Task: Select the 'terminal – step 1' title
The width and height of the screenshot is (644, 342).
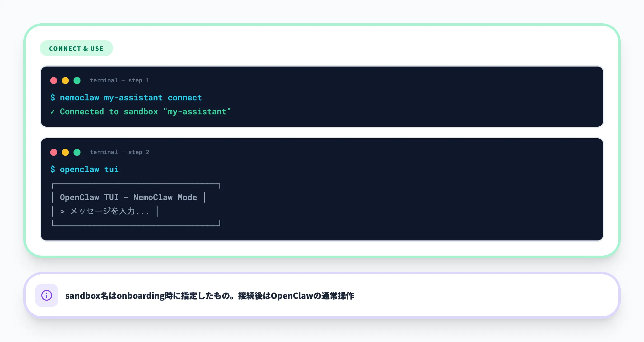Action: coord(119,80)
